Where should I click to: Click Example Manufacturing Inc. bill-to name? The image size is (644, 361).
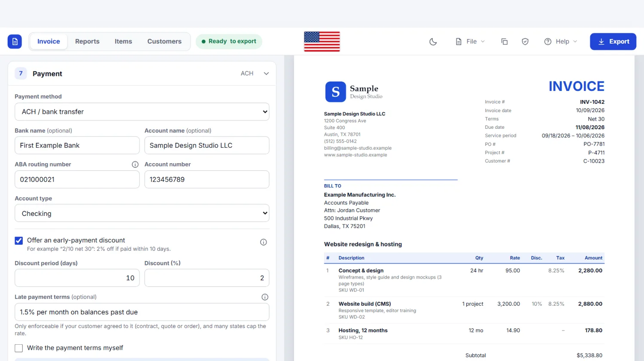pos(360,195)
